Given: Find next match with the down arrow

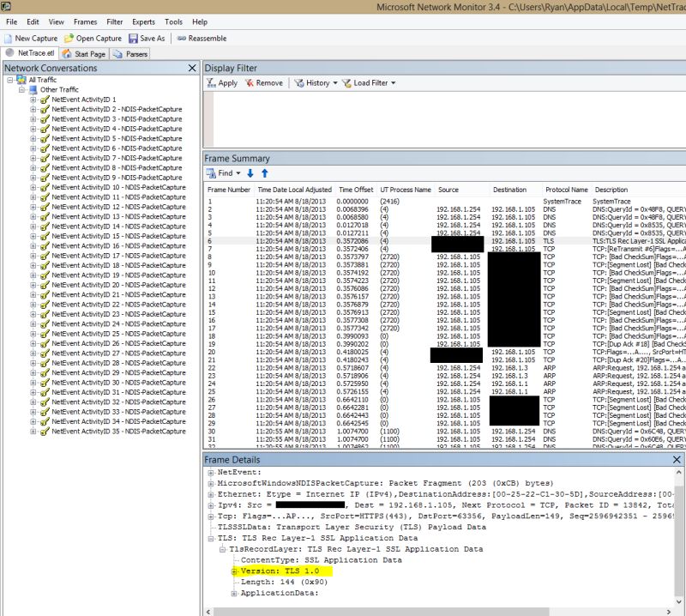Looking at the screenshot, I should click(249, 173).
